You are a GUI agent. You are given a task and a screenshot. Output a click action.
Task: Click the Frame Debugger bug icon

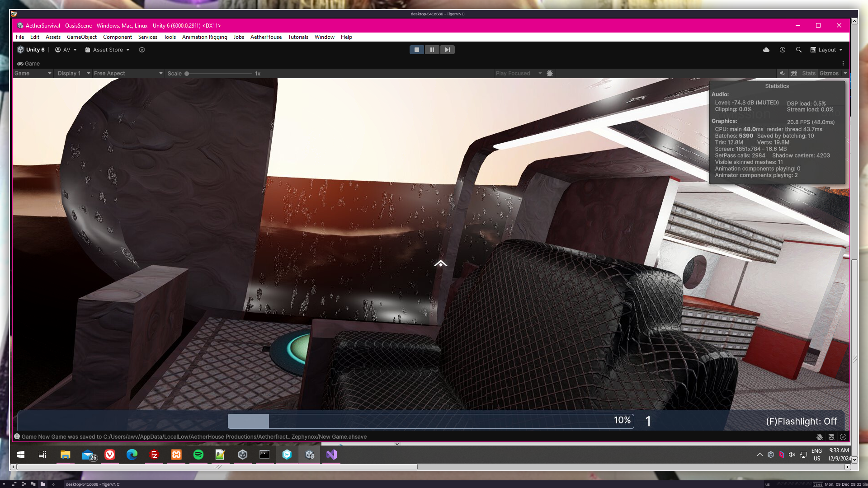550,73
